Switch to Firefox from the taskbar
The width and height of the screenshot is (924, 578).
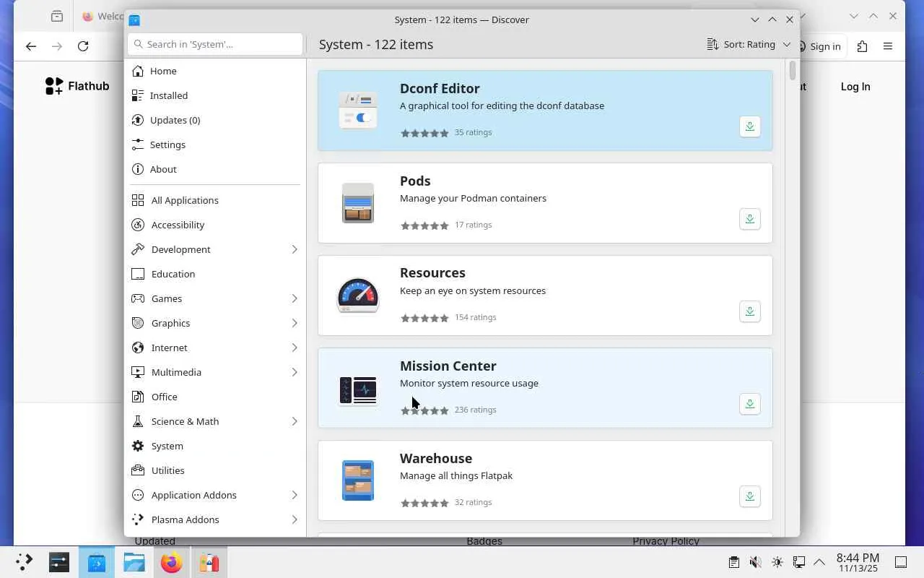pos(172,562)
